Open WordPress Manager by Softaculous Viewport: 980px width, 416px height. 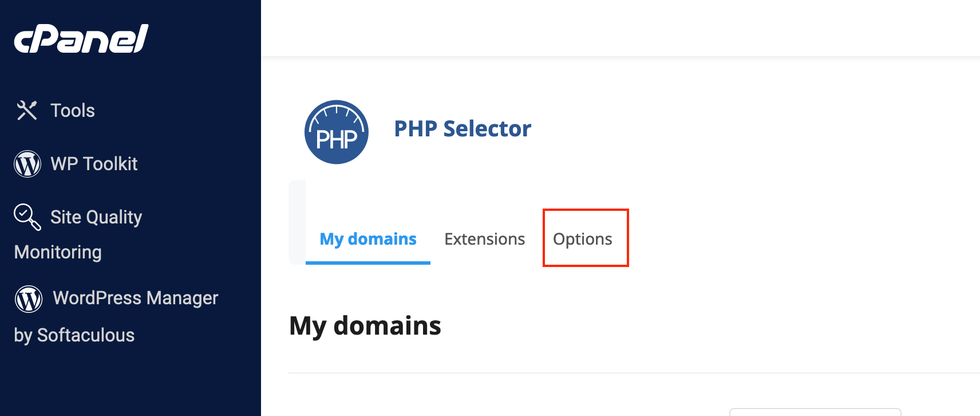117,316
